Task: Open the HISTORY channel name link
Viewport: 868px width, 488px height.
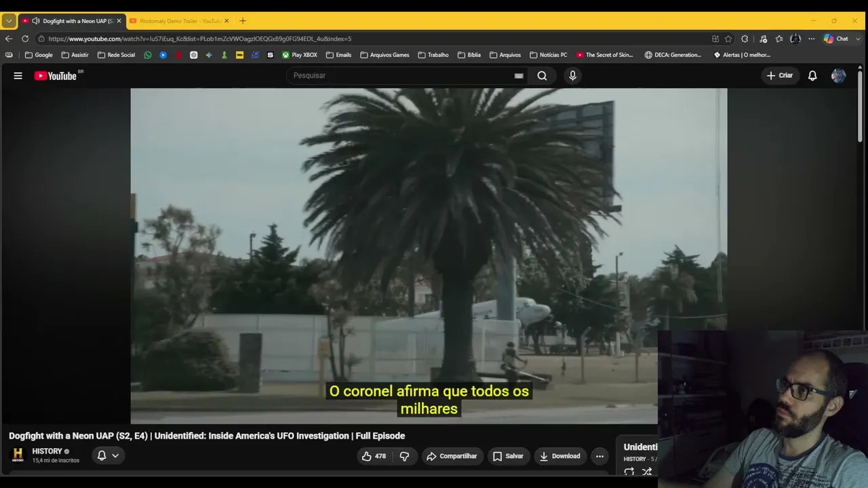Action: 47,451
